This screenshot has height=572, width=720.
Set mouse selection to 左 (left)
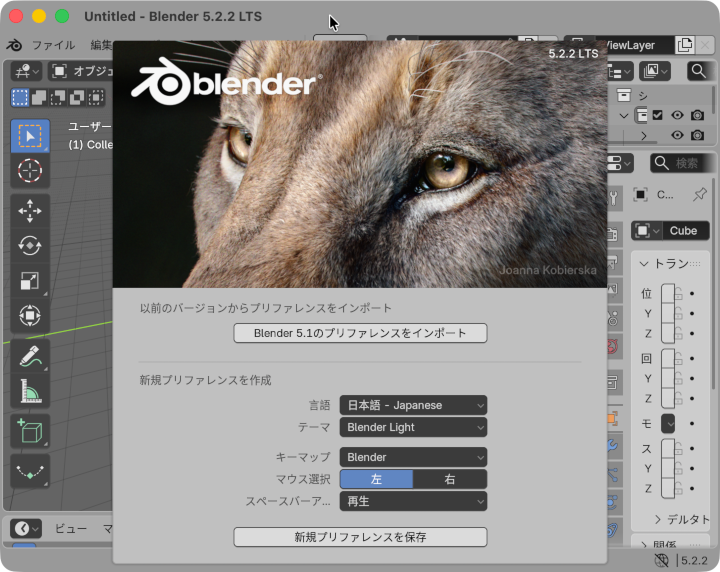[376, 479]
